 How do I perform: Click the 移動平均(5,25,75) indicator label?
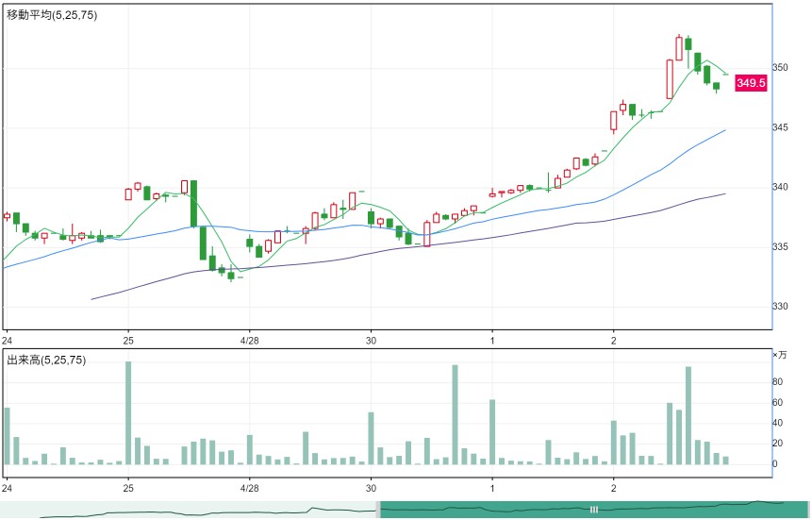(x=52, y=15)
